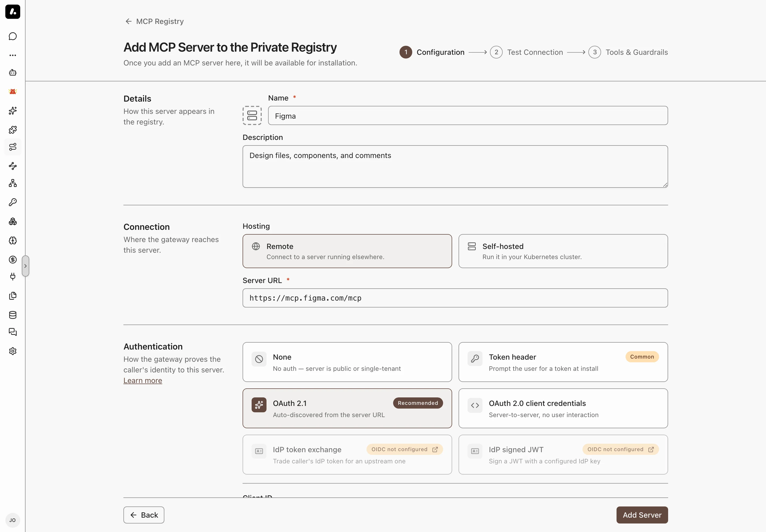Open the three-dots sidebar menu
Screen dimensions: 766x532
[13, 55]
